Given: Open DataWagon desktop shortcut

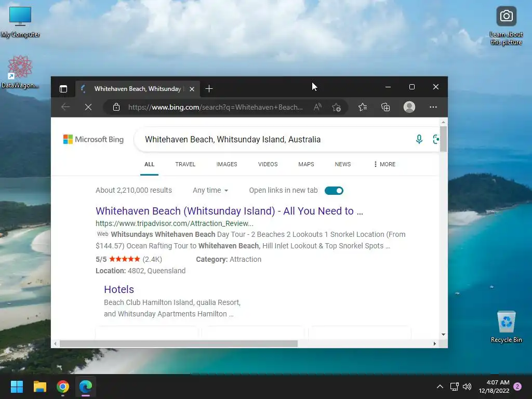Looking at the screenshot, I should 20,72.
